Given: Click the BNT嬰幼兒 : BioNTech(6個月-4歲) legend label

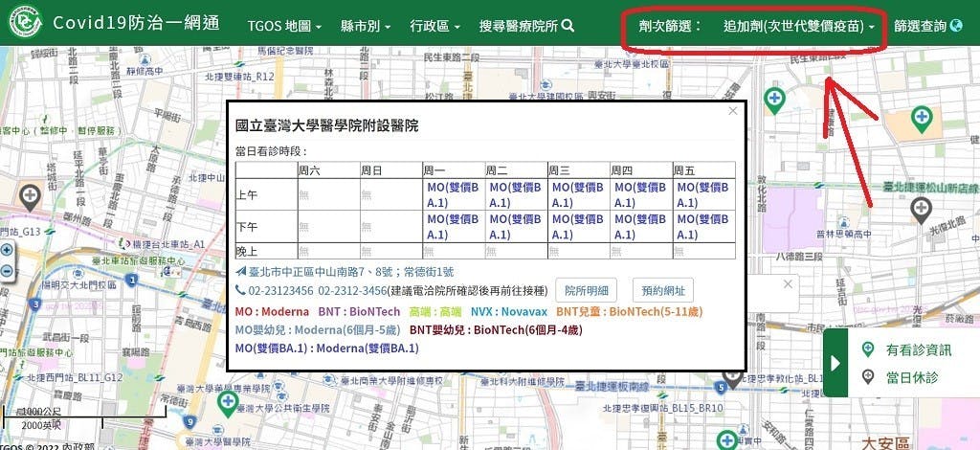Looking at the screenshot, I should pyautogui.click(x=496, y=329).
